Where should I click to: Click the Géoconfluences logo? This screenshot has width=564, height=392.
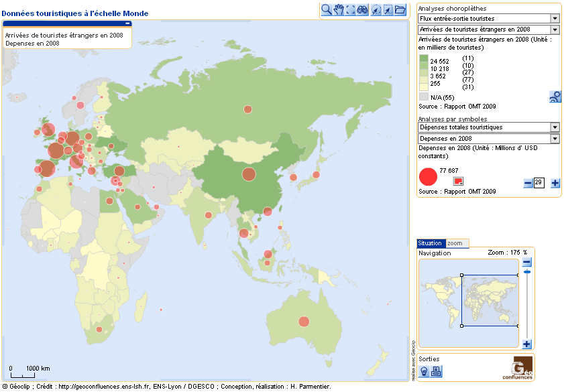click(x=522, y=368)
